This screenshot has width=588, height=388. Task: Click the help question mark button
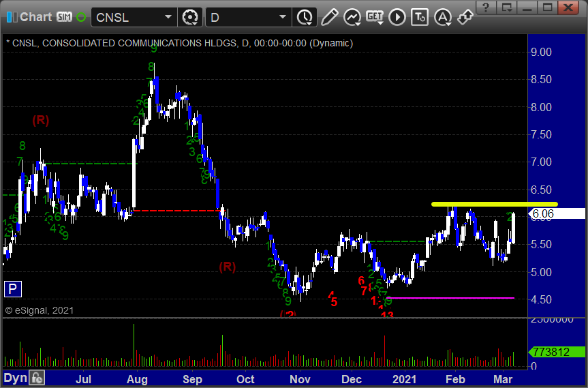point(486,7)
